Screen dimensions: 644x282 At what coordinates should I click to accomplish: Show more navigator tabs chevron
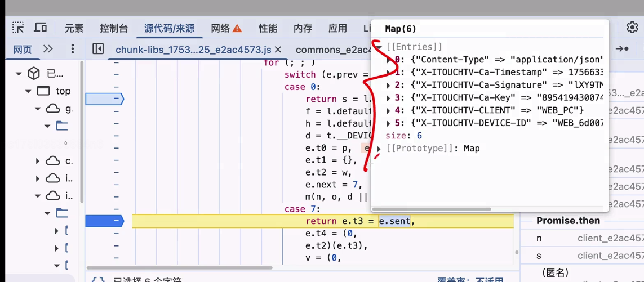[48, 49]
